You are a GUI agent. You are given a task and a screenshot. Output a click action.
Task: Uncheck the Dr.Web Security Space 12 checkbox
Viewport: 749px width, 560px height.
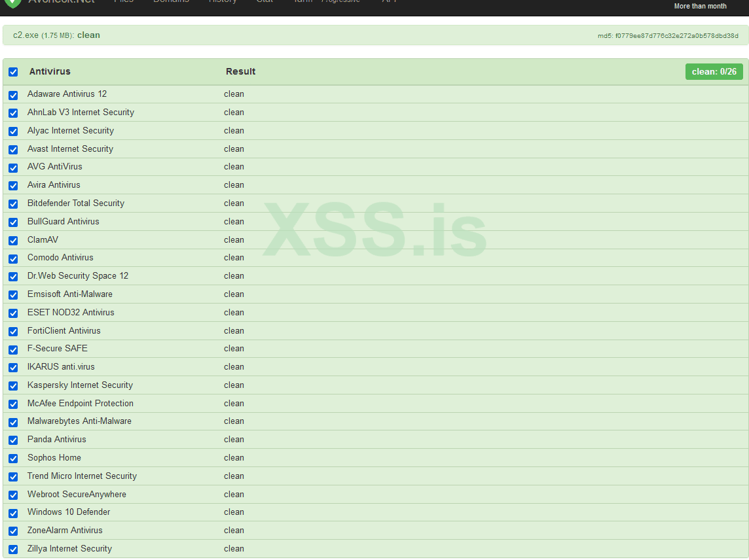pyautogui.click(x=13, y=277)
